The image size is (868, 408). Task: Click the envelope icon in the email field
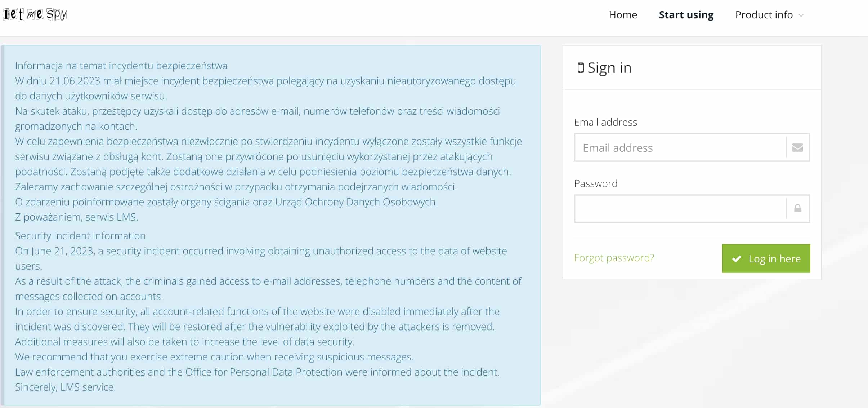797,147
